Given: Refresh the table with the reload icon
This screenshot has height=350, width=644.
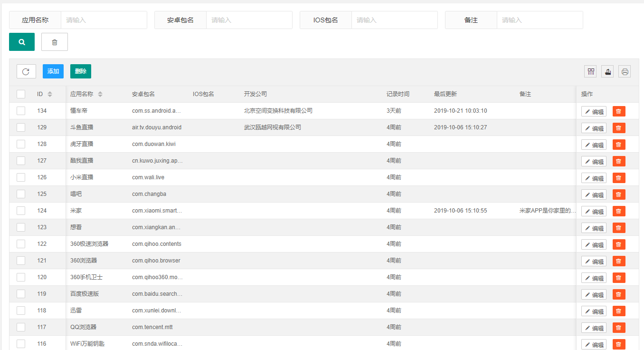Looking at the screenshot, I should 26,71.
